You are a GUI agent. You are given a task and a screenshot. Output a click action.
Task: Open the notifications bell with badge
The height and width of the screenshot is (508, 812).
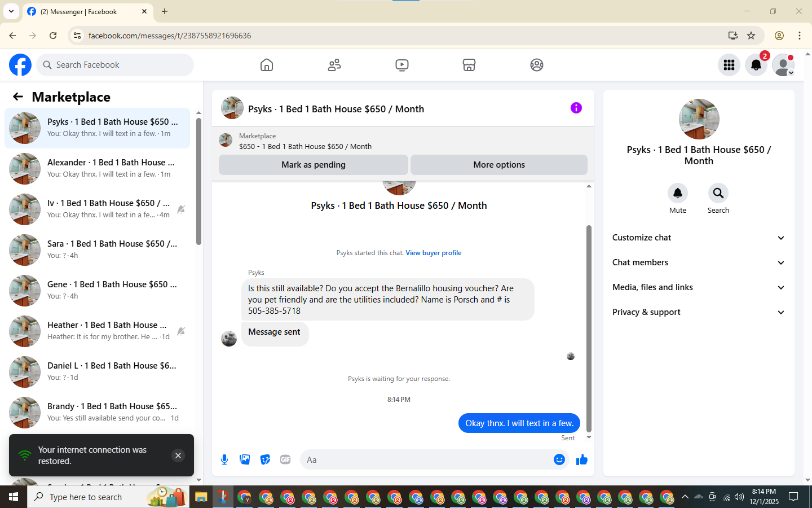[756, 65]
